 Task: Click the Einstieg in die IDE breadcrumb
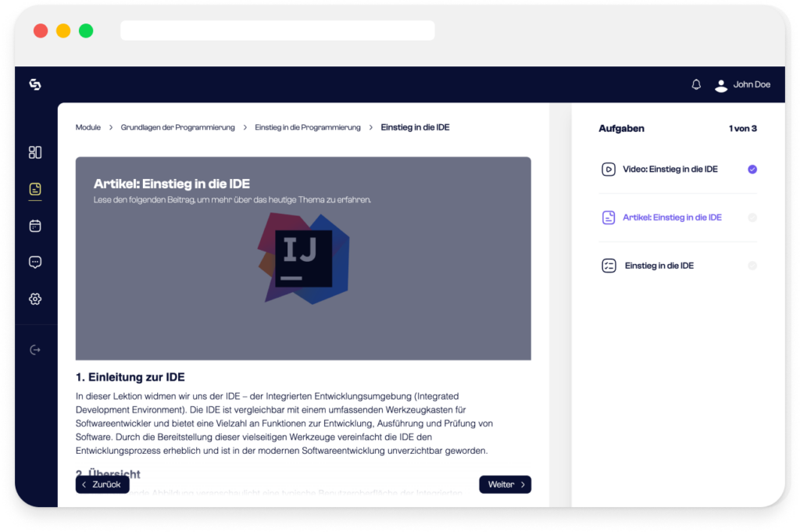click(x=415, y=127)
